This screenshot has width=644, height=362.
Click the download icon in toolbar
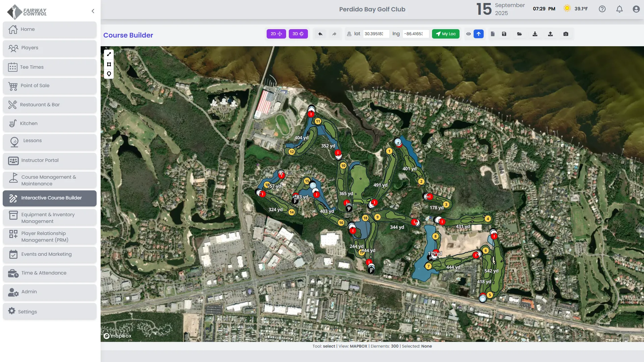pyautogui.click(x=535, y=34)
